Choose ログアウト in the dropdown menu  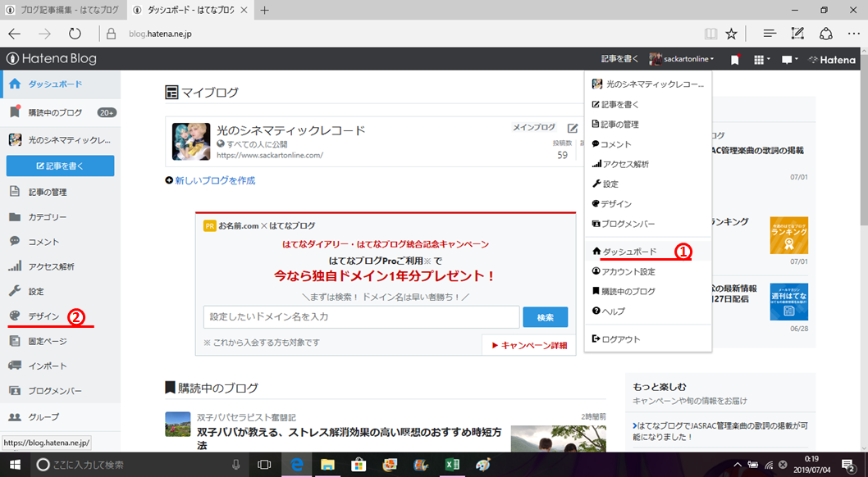click(647, 338)
